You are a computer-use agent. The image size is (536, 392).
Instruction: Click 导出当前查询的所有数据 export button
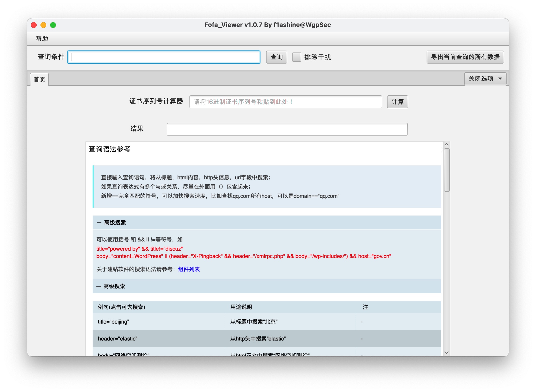click(465, 57)
